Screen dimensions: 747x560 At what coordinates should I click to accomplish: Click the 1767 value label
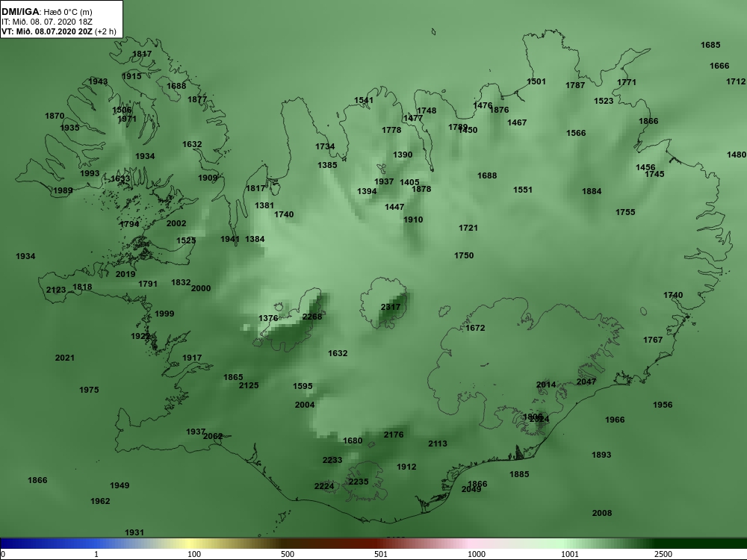653,340
